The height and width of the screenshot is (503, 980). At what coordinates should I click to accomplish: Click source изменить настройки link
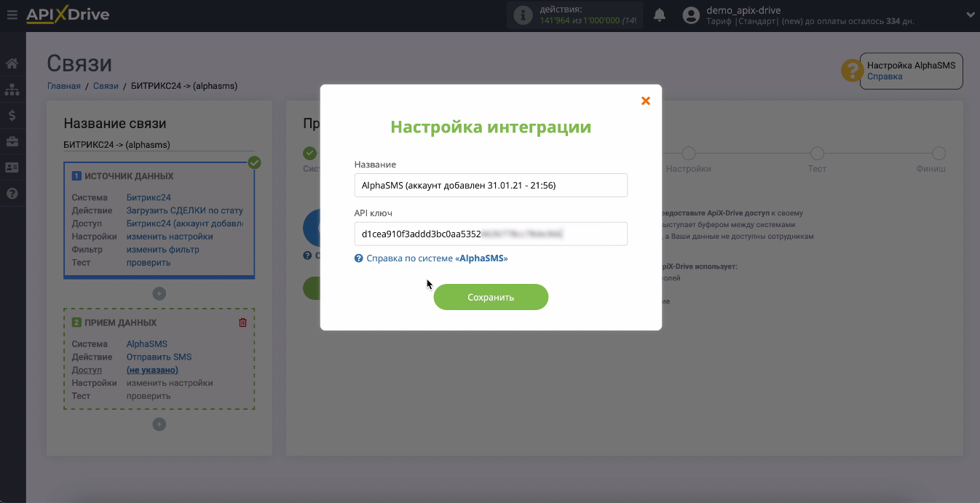click(x=170, y=237)
